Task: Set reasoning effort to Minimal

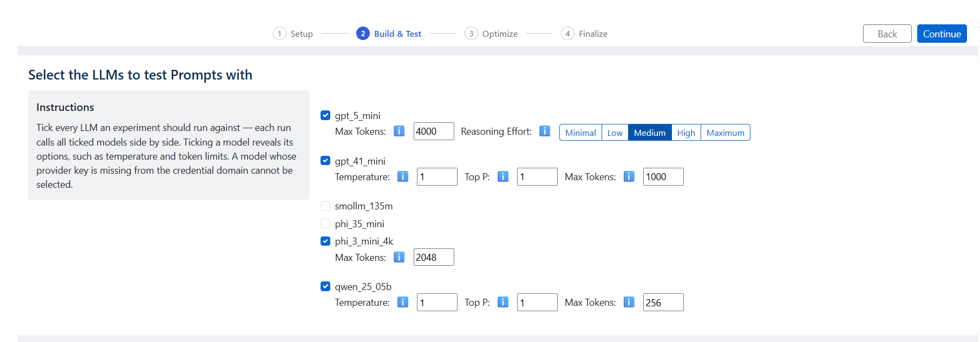Action: click(580, 133)
